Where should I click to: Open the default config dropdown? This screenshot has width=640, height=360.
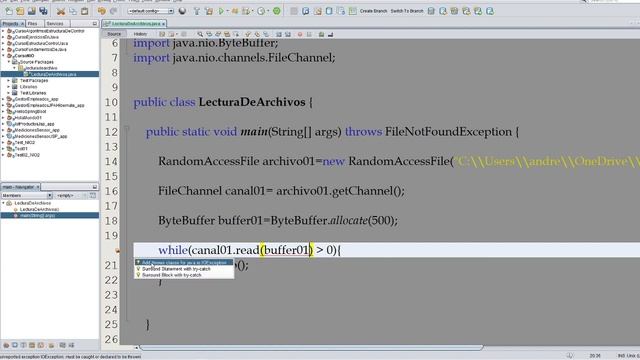[x=150, y=11]
